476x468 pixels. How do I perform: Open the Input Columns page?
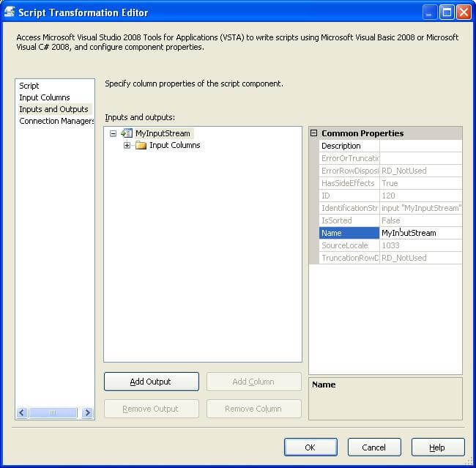pyautogui.click(x=45, y=97)
